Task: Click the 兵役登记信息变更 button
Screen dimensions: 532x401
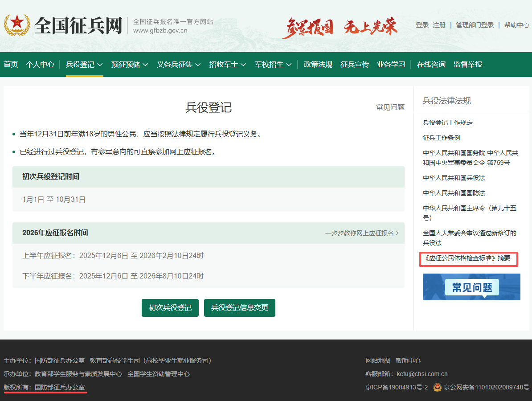Action: (240, 308)
